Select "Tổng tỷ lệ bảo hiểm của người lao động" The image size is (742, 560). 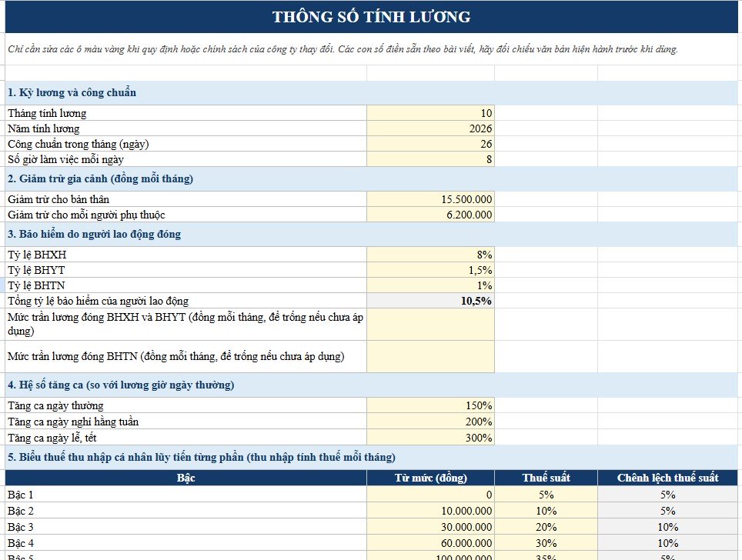[186, 301]
